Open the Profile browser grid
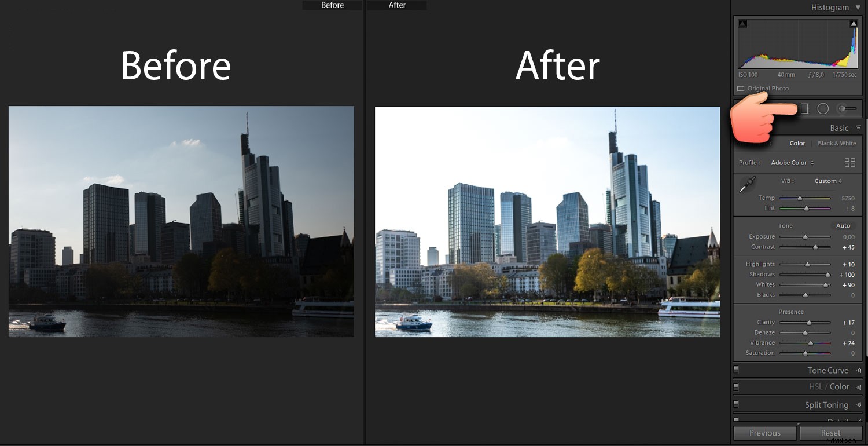This screenshot has height=446, width=868. pos(849,163)
